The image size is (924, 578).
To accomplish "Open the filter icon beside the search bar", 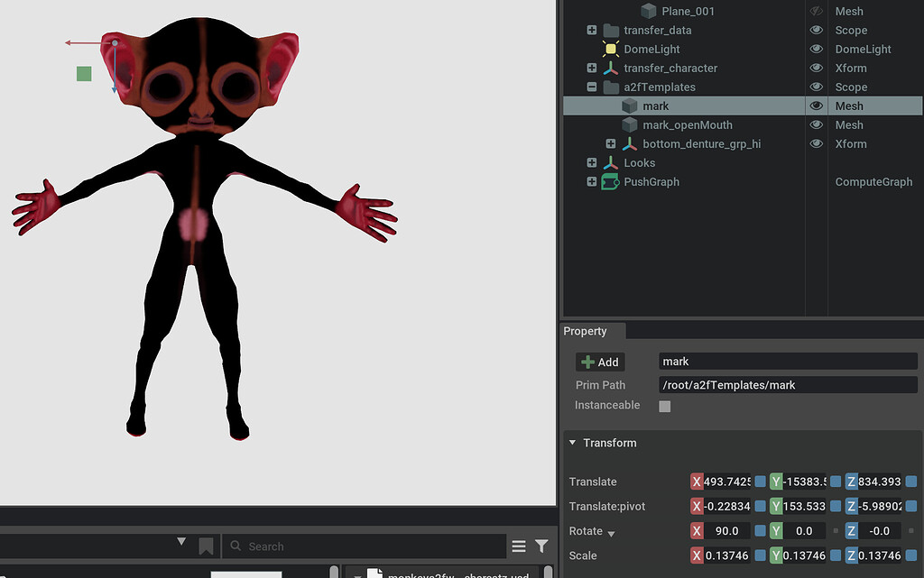I will click(541, 546).
